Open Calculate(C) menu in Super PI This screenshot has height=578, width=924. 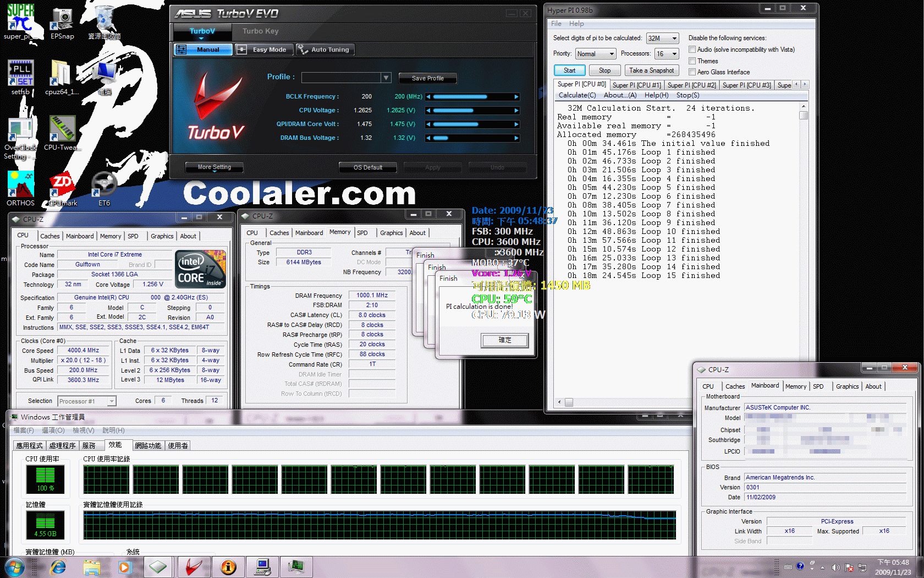point(577,95)
